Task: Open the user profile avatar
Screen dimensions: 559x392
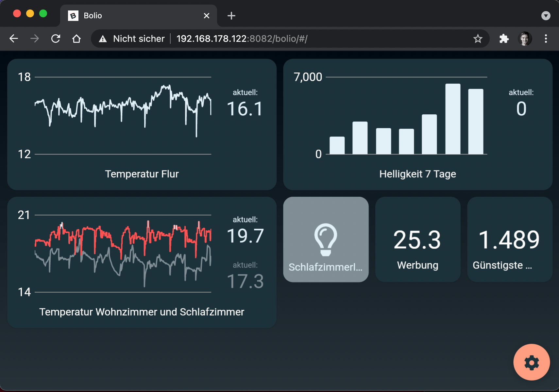Action: (525, 39)
